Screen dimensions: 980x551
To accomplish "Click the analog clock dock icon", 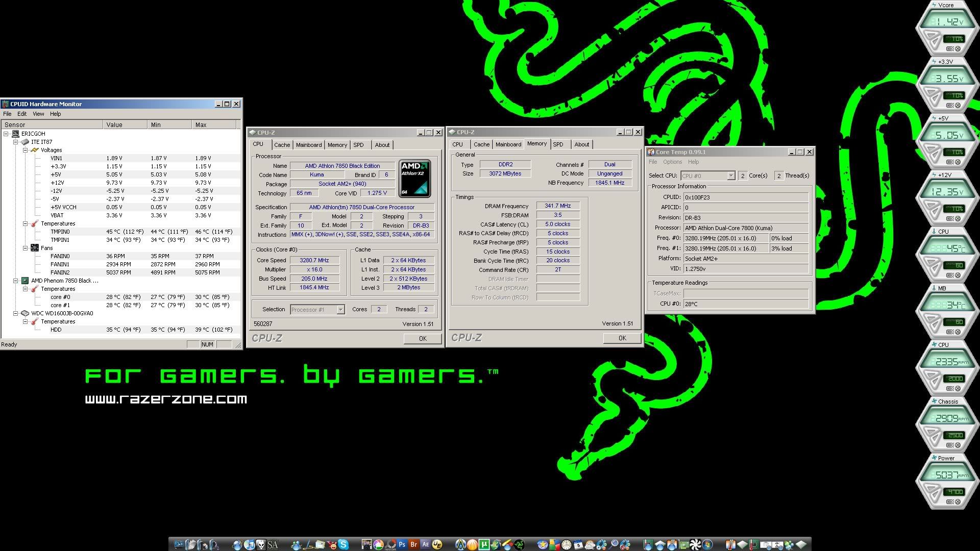I will click(x=566, y=544).
